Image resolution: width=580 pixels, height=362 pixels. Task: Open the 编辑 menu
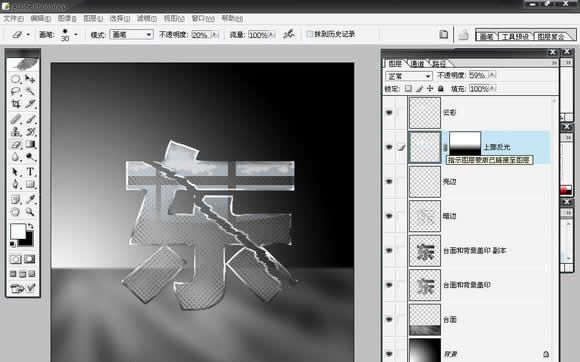40,18
